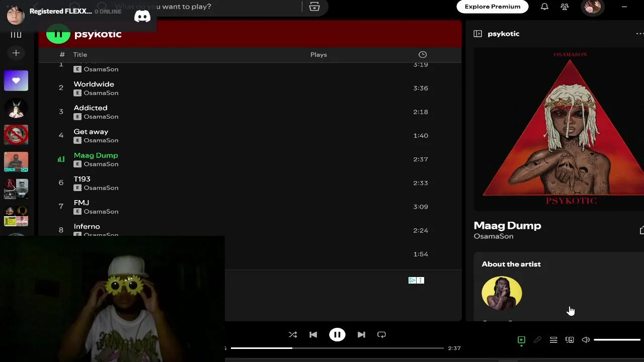This screenshot has height=362, width=644.
Task: Click the Discord overlay user avatar
Action: 16,15
